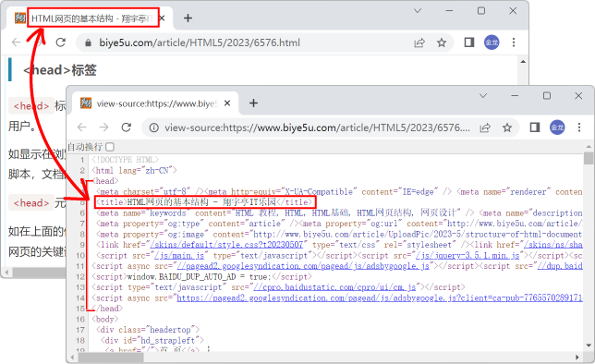
Task: Reload the biye5u.com article page in back window
Action: 61,42
